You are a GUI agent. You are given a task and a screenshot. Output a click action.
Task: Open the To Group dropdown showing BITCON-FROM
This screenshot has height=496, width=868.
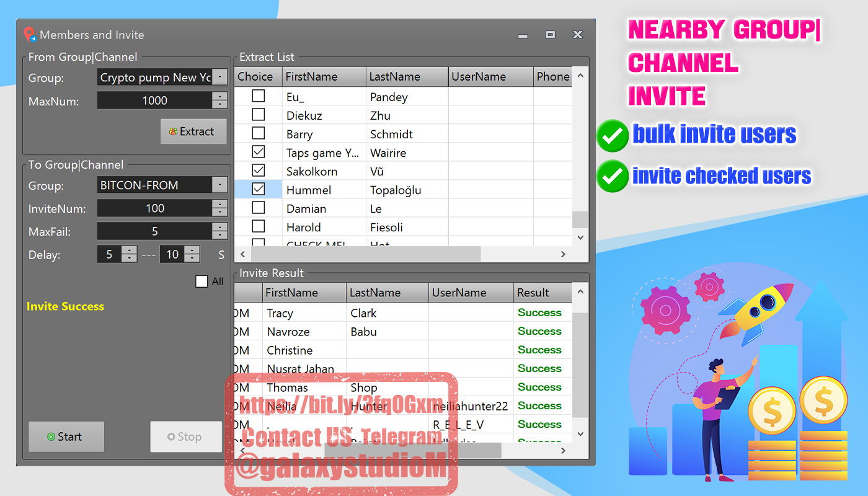(220, 184)
